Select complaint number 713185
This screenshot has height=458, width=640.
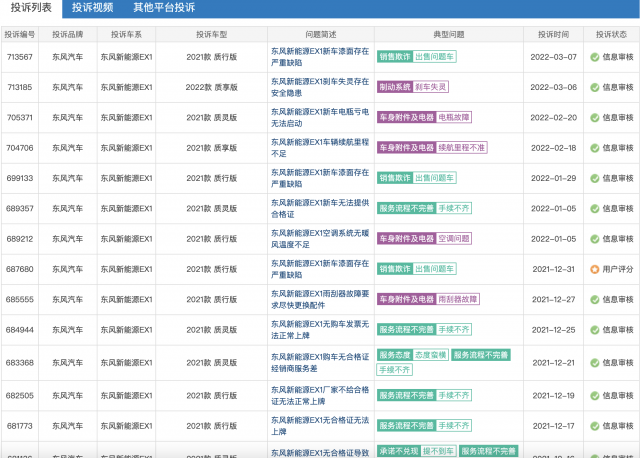(20, 87)
